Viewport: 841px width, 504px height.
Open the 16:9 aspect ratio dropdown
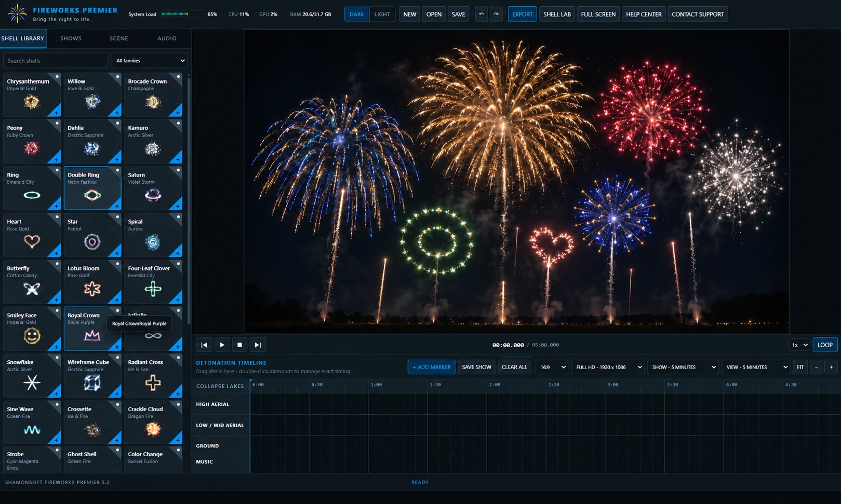pos(551,367)
